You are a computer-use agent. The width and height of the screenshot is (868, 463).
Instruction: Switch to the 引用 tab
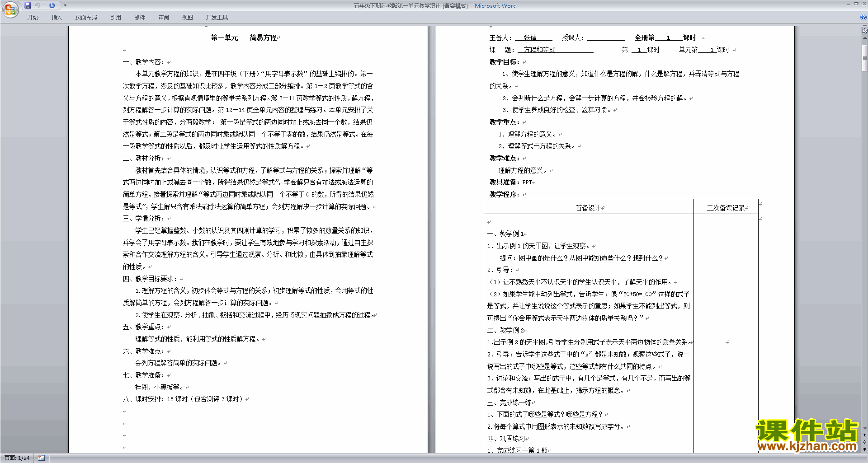tap(115, 18)
